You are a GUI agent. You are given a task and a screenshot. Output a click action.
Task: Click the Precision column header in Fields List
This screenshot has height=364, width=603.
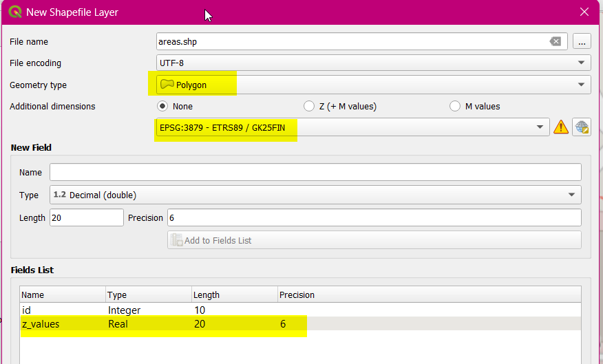[429, 295]
